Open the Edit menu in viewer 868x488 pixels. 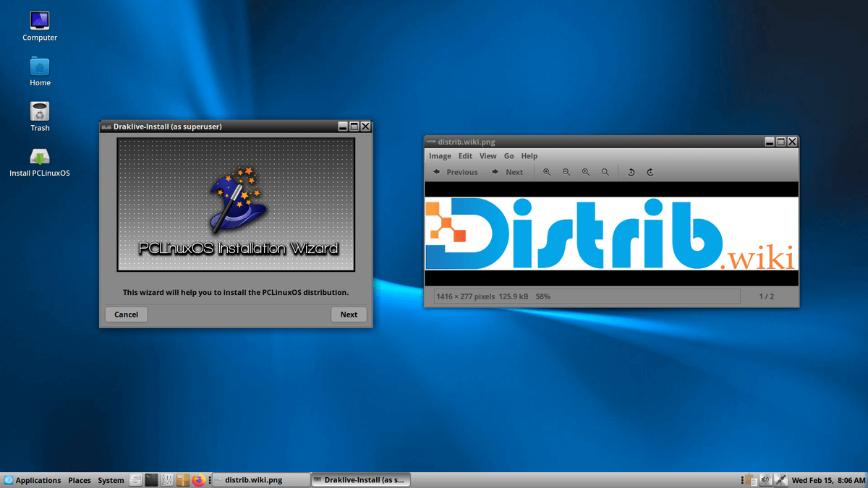[465, 156]
